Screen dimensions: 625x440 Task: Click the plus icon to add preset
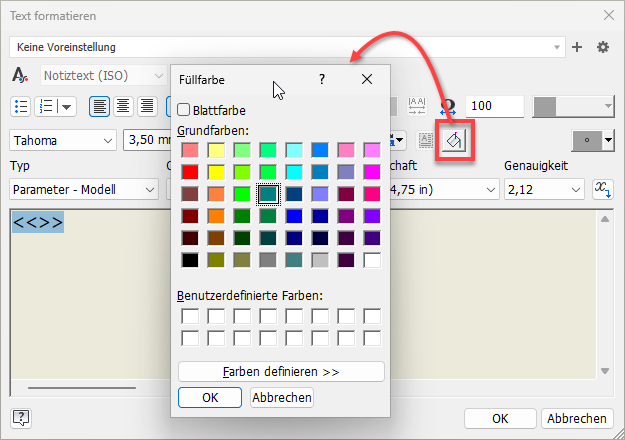click(577, 47)
